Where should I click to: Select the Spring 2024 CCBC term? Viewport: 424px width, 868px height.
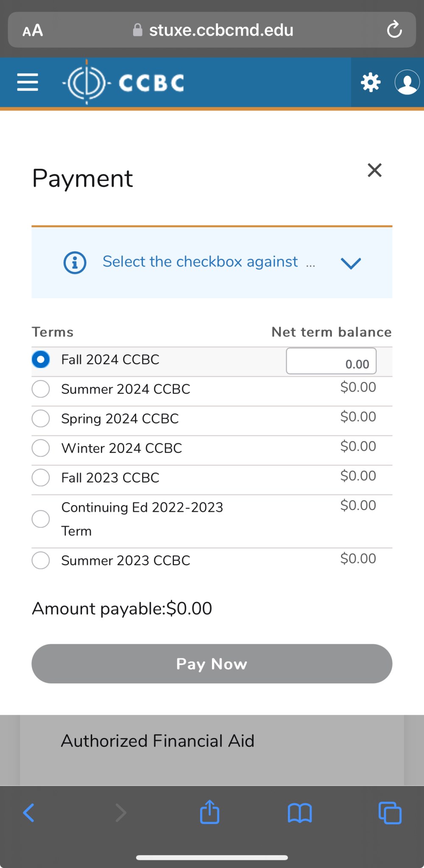(41, 419)
